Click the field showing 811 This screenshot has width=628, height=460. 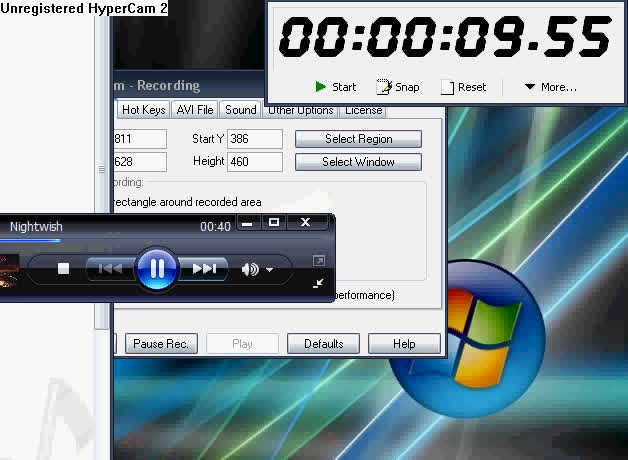pos(140,139)
